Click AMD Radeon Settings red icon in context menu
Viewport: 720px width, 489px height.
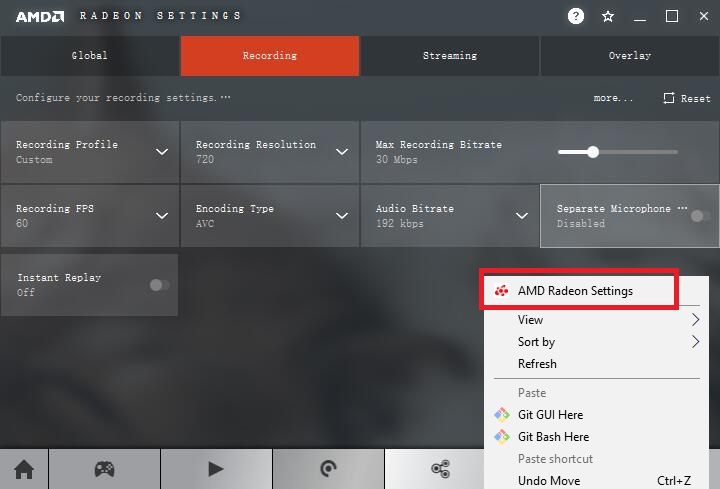point(501,291)
